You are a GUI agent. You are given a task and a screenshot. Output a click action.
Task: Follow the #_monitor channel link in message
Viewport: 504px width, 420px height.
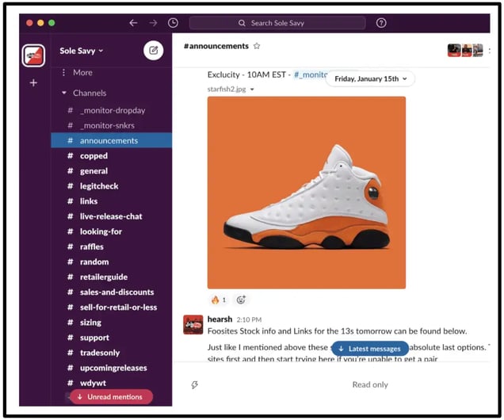coord(311,74)
